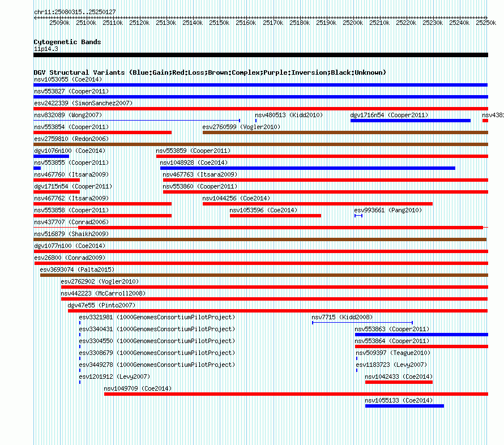This screenshot has height=445, width=504.
Task: Click esv1183723 (Levy2007) label
Action: [391, 365]
